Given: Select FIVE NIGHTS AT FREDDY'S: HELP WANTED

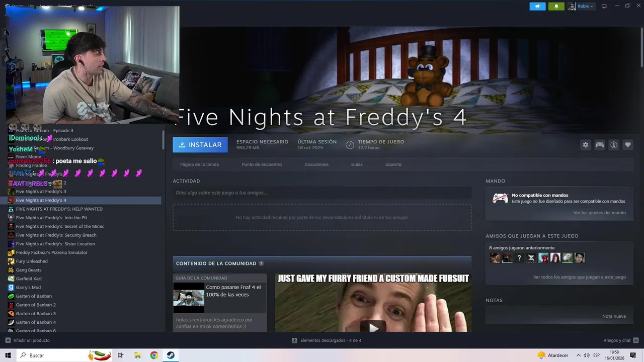Looking at the screenshot, I should tap(59, 209).
